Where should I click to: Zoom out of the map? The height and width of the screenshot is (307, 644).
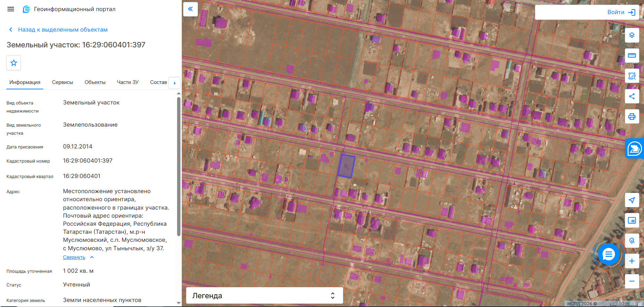coord(632,281)
